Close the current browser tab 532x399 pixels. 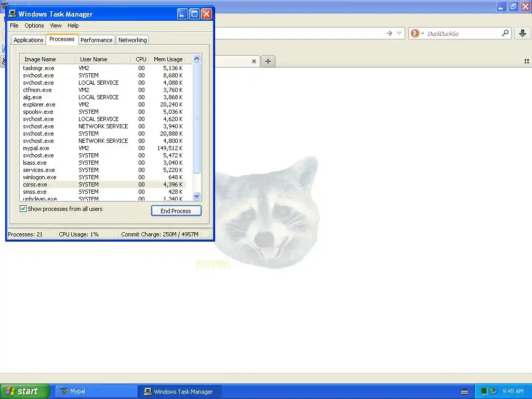coord(254,61)
